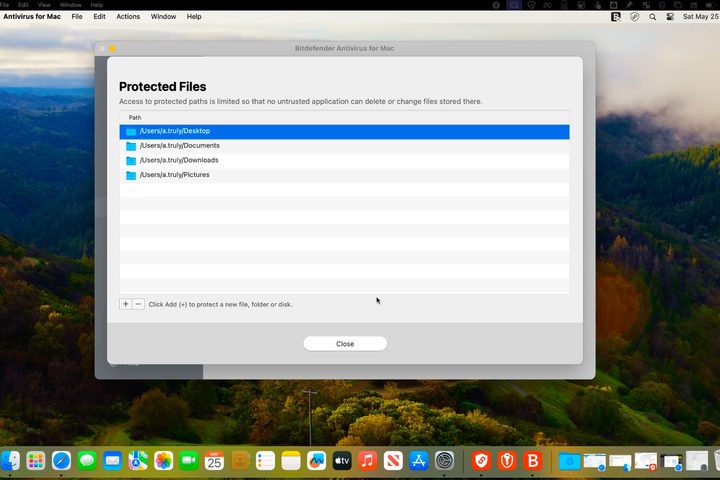Open App Store from the Dock
This screenshot has height=480, width=720.
418,461
